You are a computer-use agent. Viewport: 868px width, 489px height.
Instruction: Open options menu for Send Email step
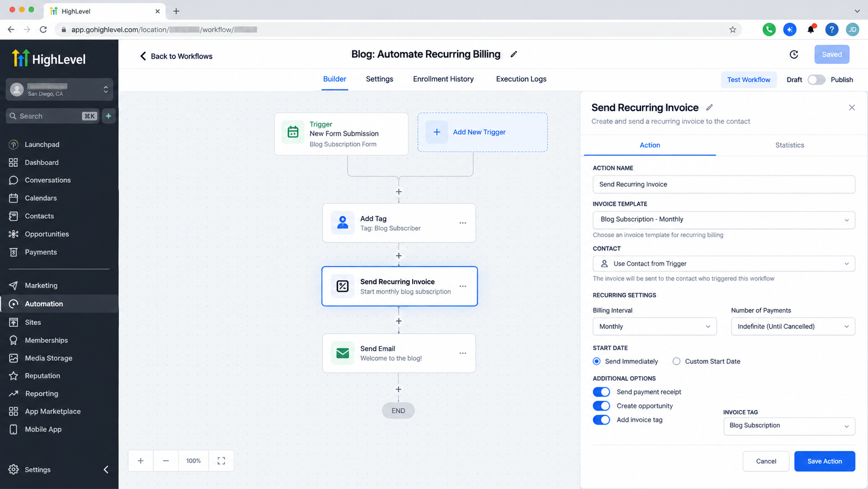tap(463, 353)
